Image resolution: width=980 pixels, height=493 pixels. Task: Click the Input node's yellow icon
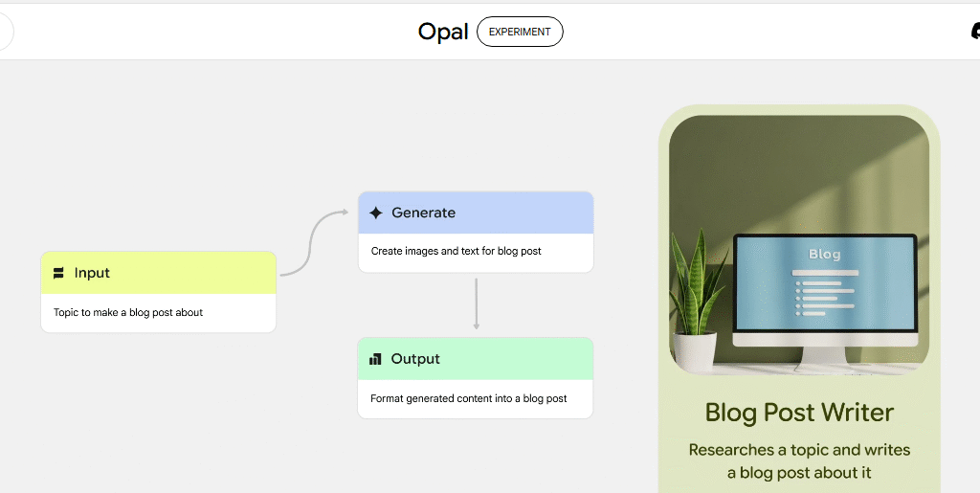[x=59, y=273]
